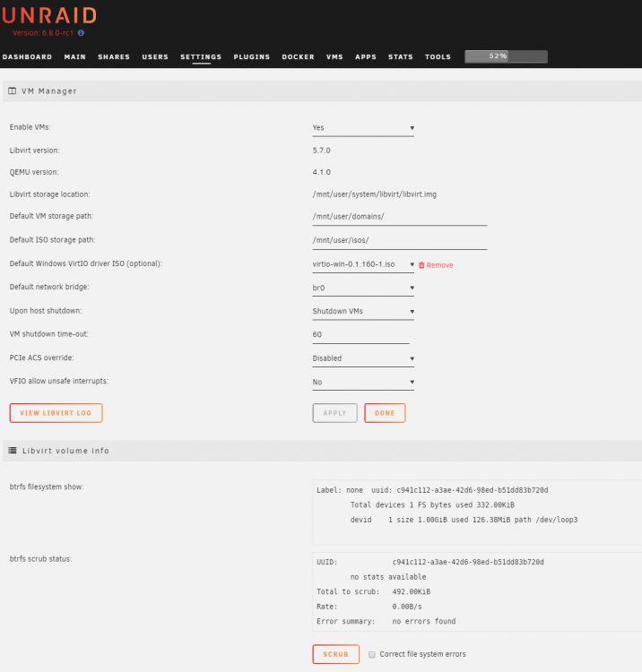The height and width of the screenshot is (672, 642).
Task: Click the trash icon beside Remove
Action: tap(421, 265)
